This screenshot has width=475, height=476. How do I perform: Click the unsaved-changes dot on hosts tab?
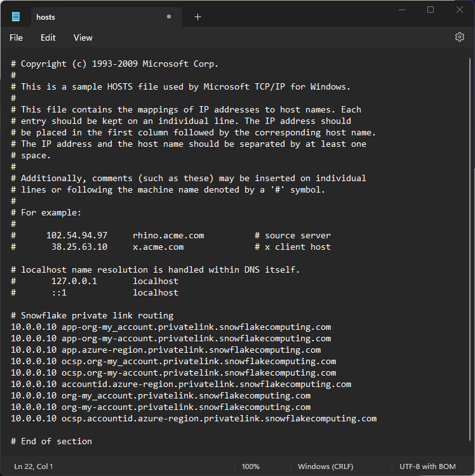(x=169, y=17)
